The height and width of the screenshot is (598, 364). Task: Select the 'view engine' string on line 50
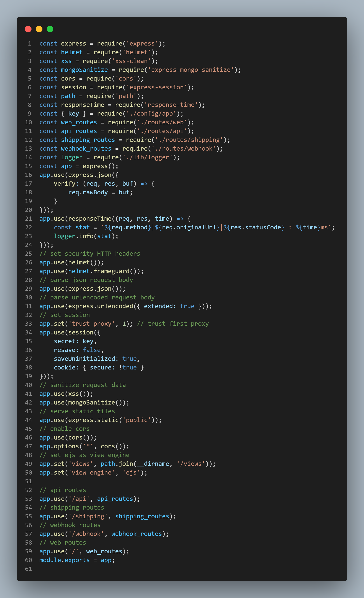point(91,472)
